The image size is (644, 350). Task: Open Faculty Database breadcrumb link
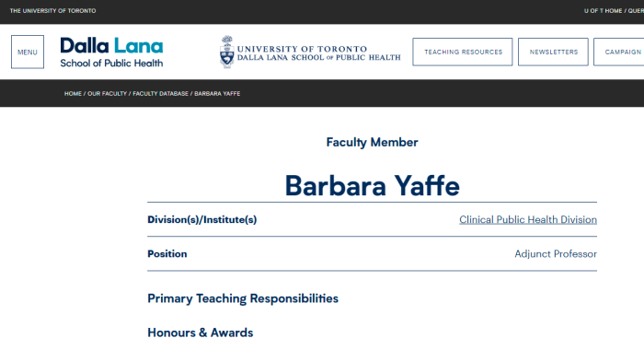point(160,94)
